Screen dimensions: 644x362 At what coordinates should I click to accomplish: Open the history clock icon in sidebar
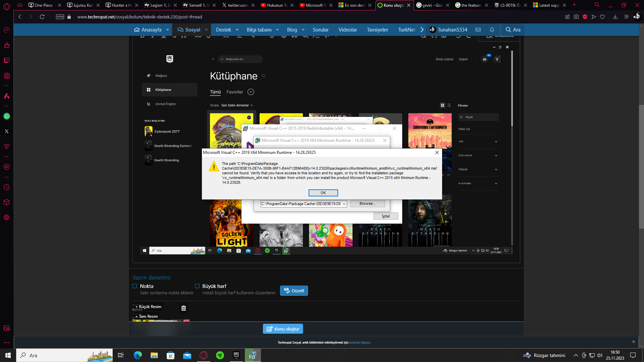tap(7, 187)
